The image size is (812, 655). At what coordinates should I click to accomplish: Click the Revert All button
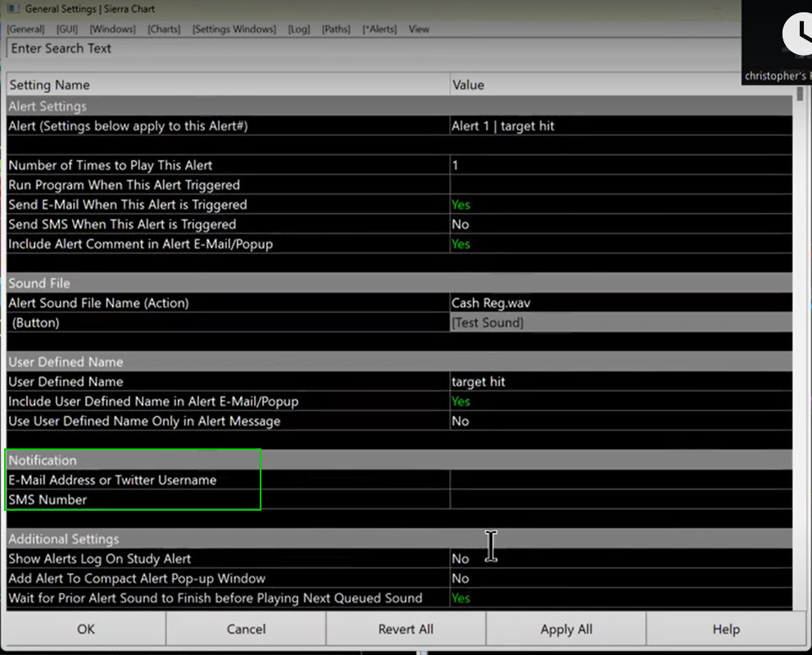(406, 629)
